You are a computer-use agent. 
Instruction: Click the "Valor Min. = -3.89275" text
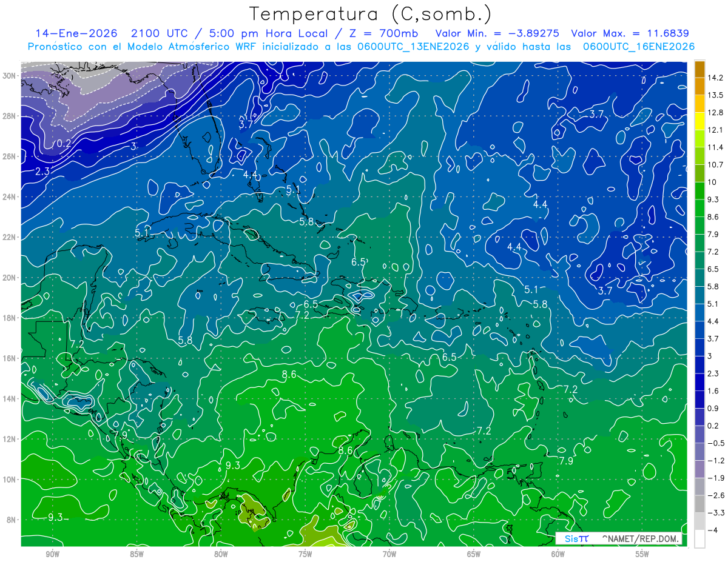click(497, 33)
